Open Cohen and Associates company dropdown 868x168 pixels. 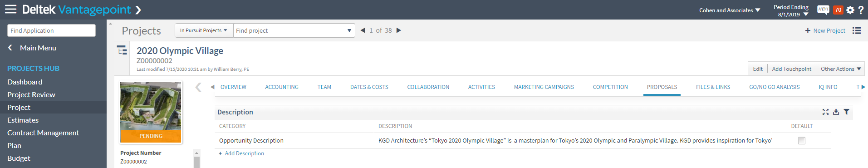(730, 10)
